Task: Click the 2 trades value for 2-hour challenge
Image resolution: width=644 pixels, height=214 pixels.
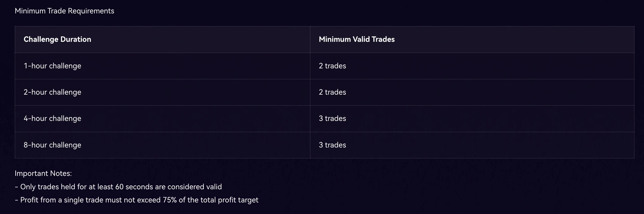Action: pos(332,92)
